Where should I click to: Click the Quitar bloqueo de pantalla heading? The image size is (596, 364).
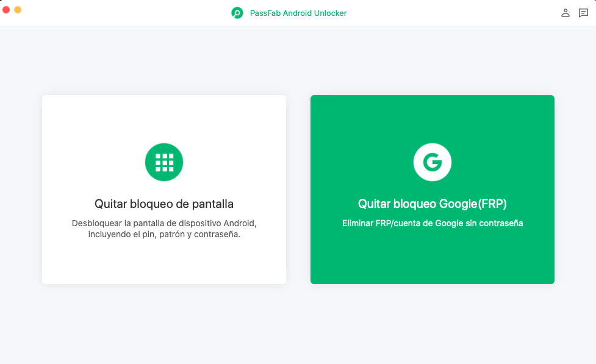tap(163, 204)
